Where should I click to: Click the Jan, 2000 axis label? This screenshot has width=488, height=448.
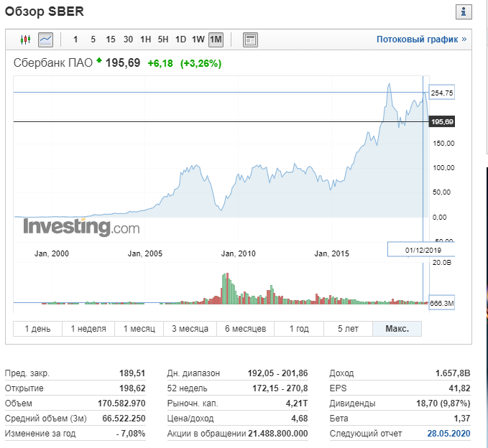click(x=51, y=253)
